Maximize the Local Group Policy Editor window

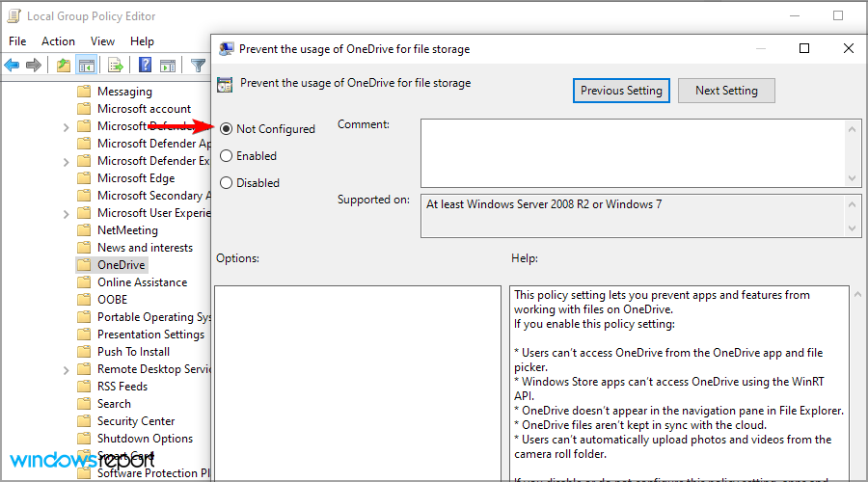(838, 16)
